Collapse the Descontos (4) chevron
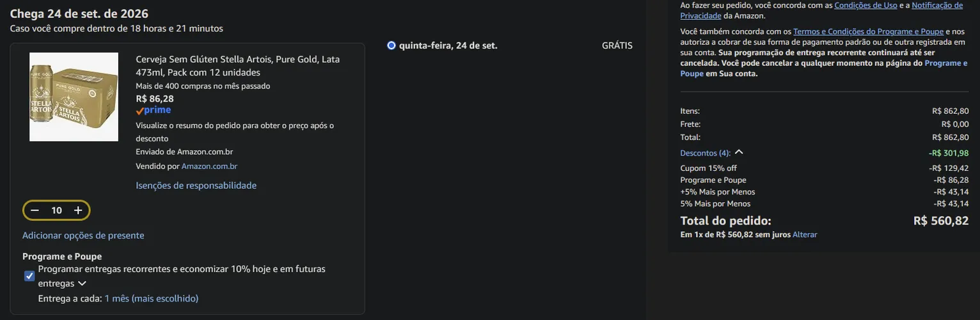The height and width of the screenshot is (320, 980). pyautogui.click(x=739, y=152)
